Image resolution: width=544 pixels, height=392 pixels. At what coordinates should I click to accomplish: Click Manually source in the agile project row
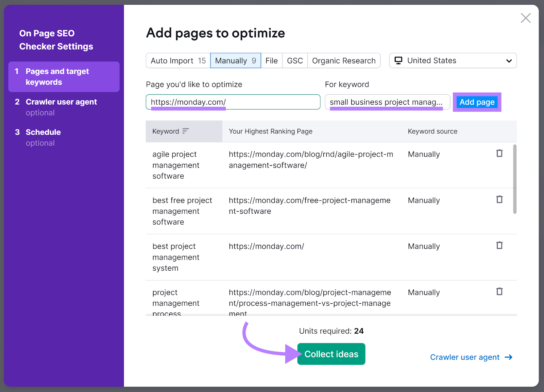tap(424, 154)
